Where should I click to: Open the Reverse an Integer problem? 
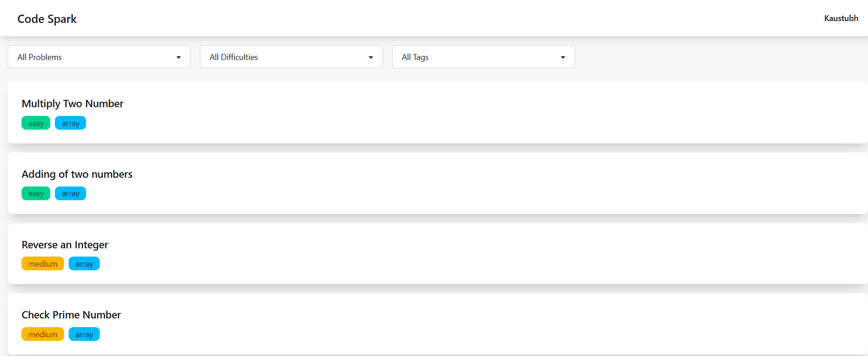(x=65, y=245)
